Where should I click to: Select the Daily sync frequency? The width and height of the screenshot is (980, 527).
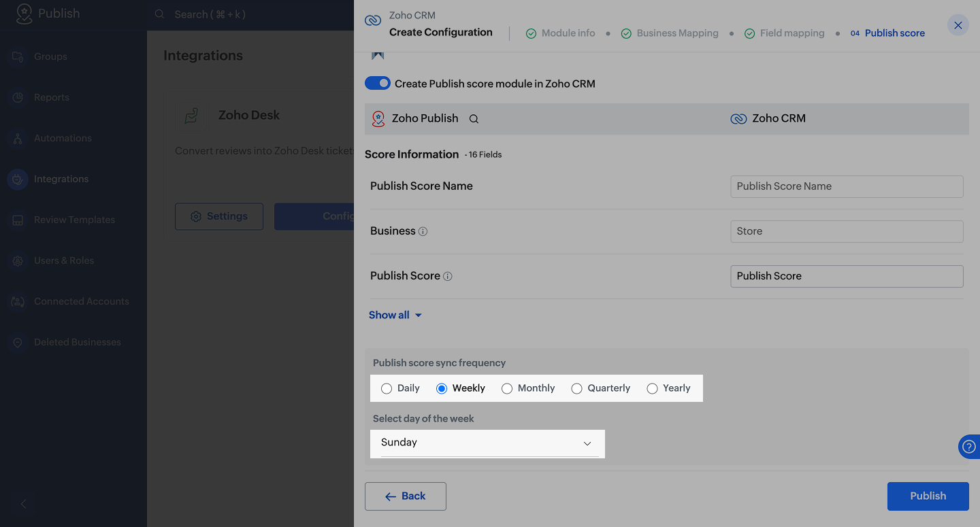pos(387,388)
